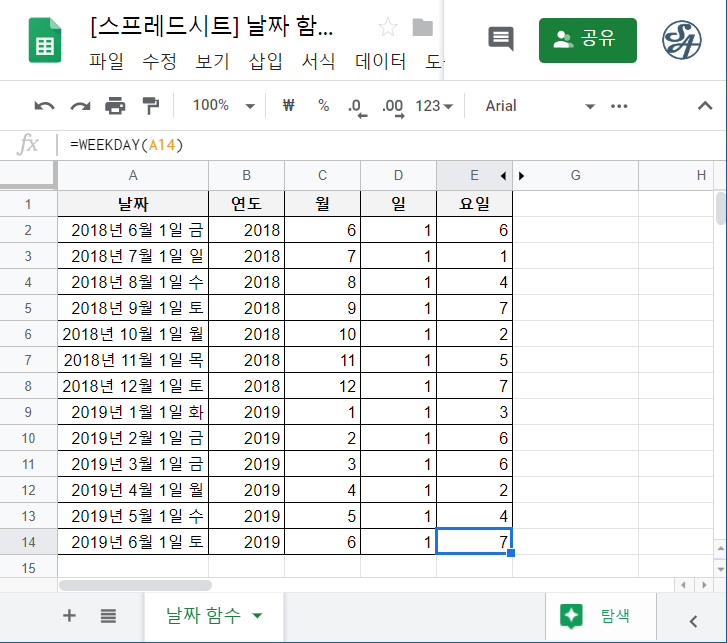Click the all sheets list icon
Image resolution: width=727 pixels, height=643 pixels.
[x=108, y=616]
